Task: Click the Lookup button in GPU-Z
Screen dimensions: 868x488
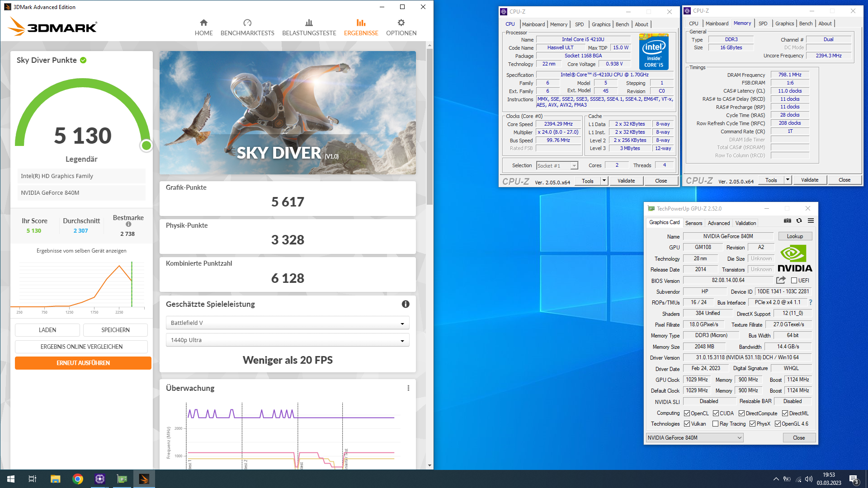Action: 795,236
